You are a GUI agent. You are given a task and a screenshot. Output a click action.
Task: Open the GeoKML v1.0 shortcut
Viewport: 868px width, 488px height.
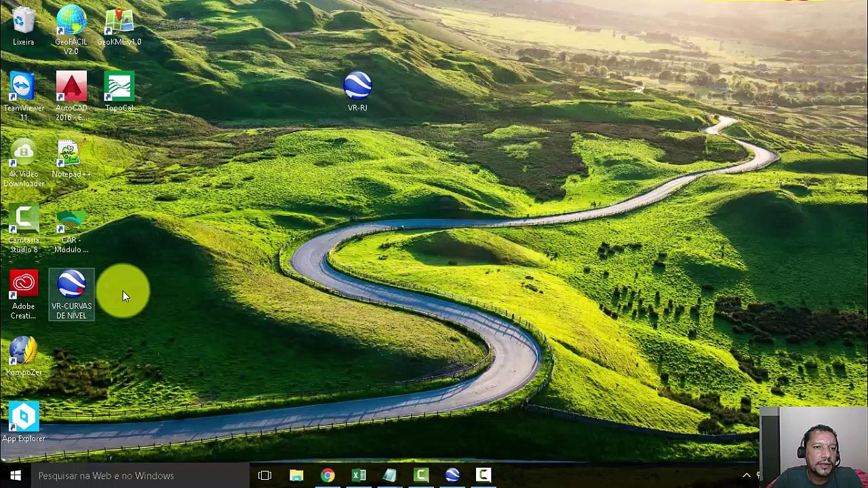point(119,27)
